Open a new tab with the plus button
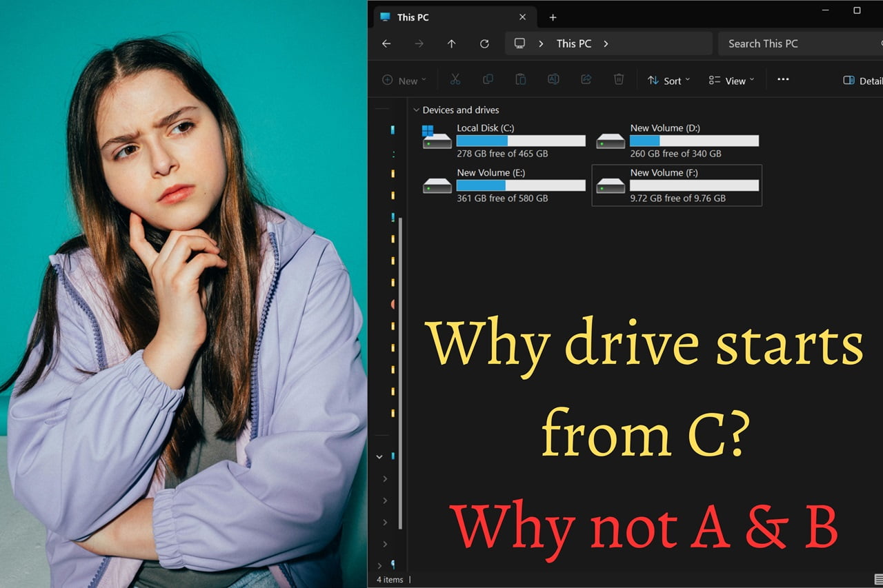The width and height of the screenshot is (883, 588). coord(553,17)
